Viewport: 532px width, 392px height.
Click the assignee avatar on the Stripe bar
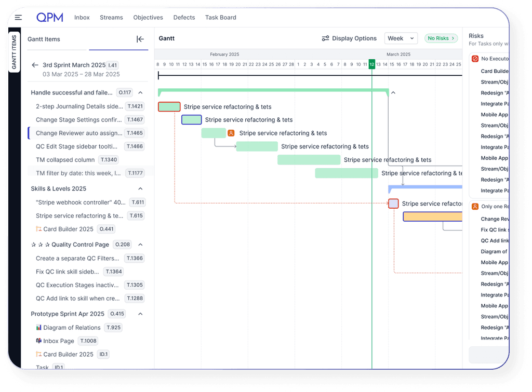(x=232, y=133)
